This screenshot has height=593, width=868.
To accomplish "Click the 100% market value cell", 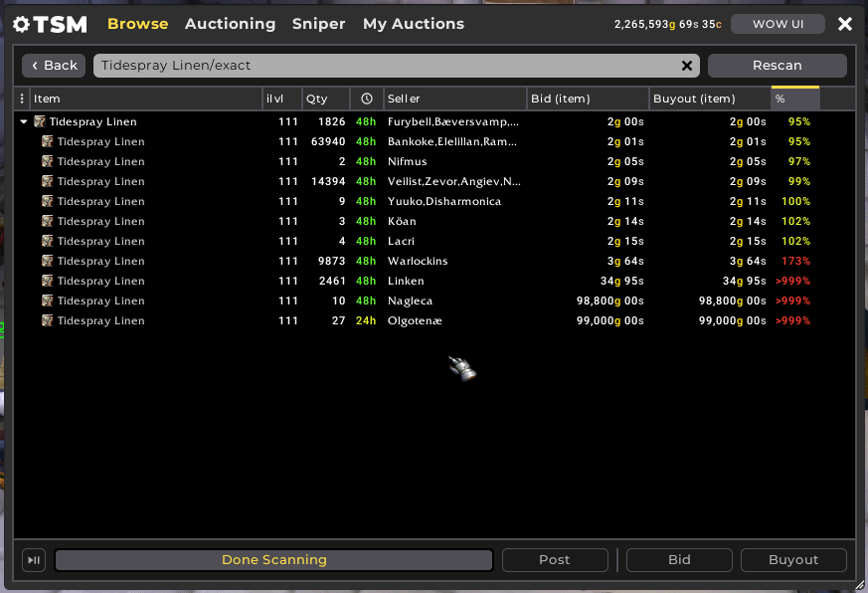I will click(795, 201).
